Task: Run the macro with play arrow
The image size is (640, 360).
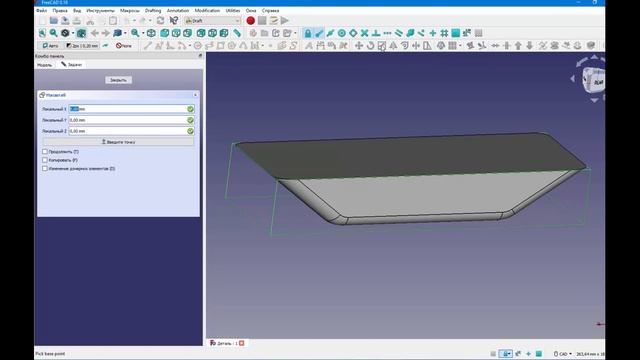Action: click(285, 20)
